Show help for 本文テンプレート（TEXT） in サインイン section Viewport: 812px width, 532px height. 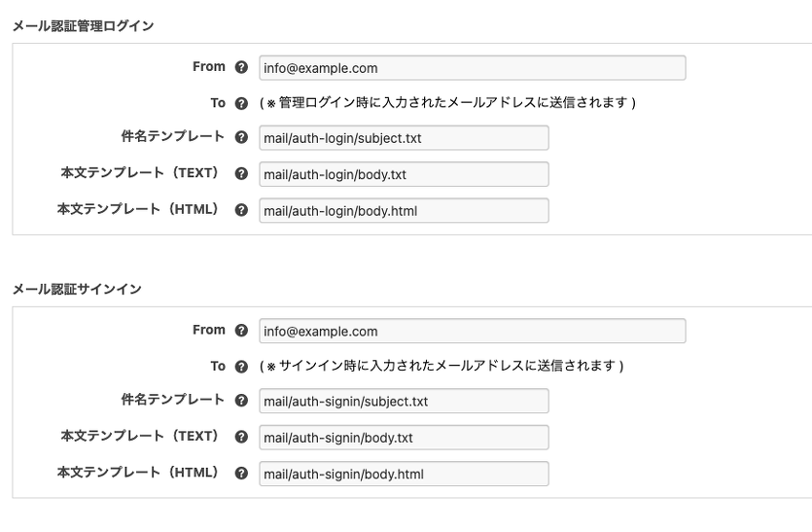tap(242, 437)
